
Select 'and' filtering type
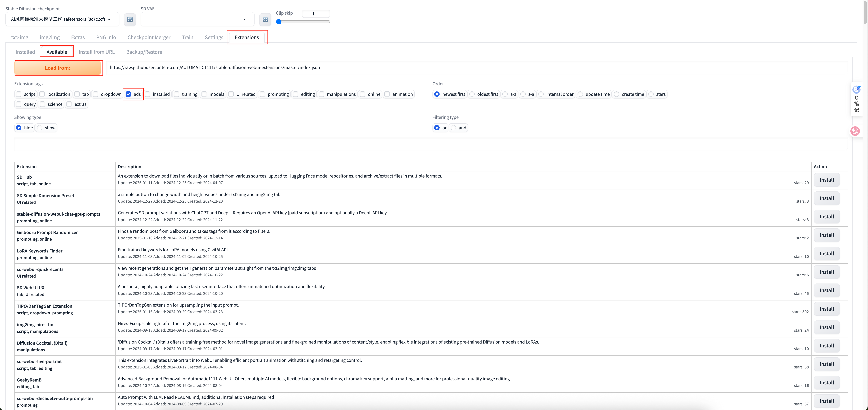453,128
